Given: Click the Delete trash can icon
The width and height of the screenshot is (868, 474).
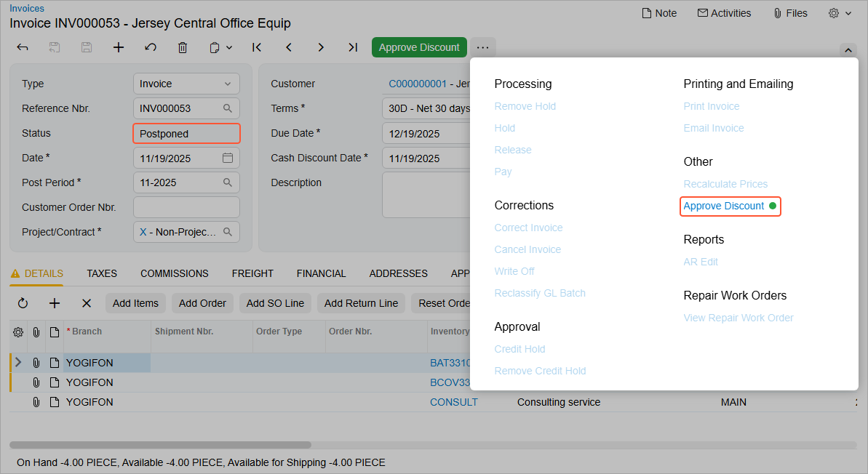Looking at the screenshot, I should pyautogui.click(x=183, y=47).
